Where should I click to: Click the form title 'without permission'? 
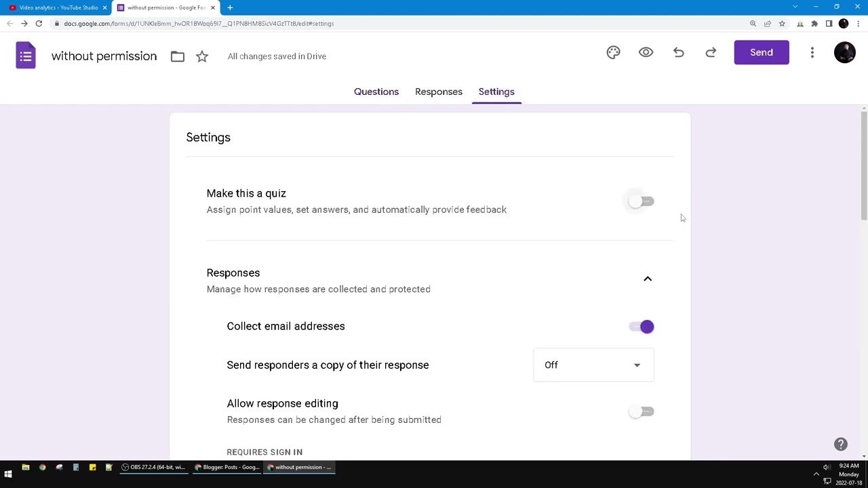[104, 56]
